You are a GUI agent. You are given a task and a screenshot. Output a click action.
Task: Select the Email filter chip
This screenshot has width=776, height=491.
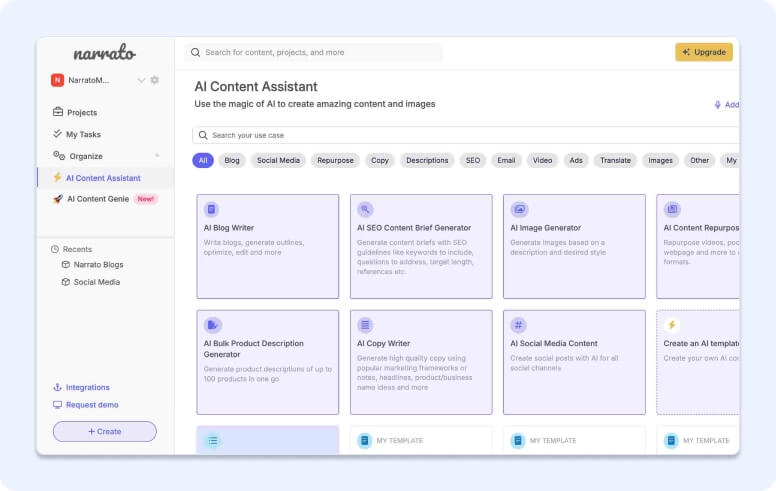click(506, 160)
